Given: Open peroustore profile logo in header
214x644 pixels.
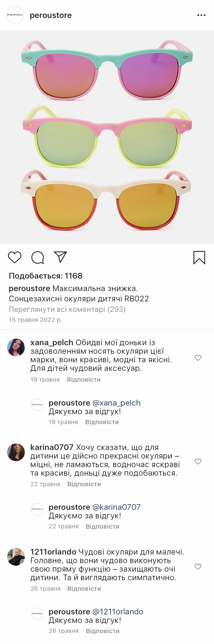Looking at the screenshot, I should (x=15, y=15).
